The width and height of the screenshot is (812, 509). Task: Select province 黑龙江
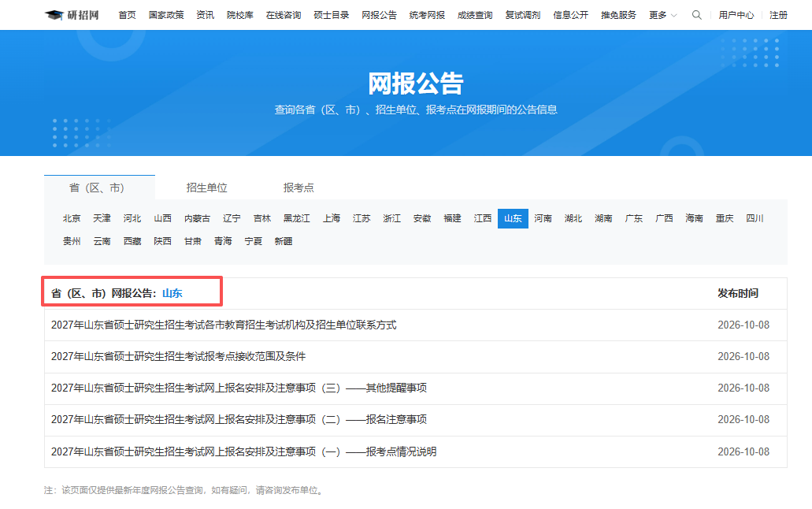pos(297,218)
